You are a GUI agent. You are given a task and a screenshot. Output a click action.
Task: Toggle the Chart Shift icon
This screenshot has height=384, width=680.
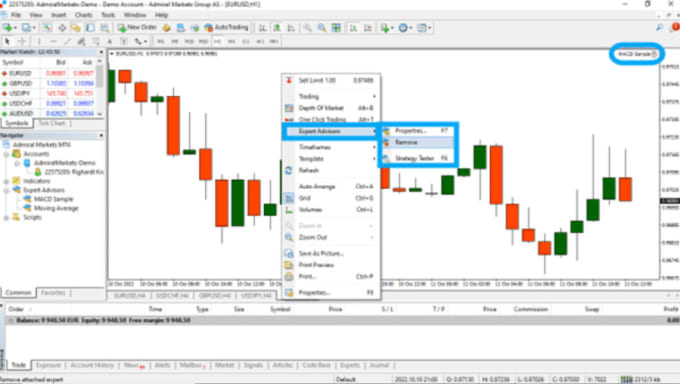(368, 27)
